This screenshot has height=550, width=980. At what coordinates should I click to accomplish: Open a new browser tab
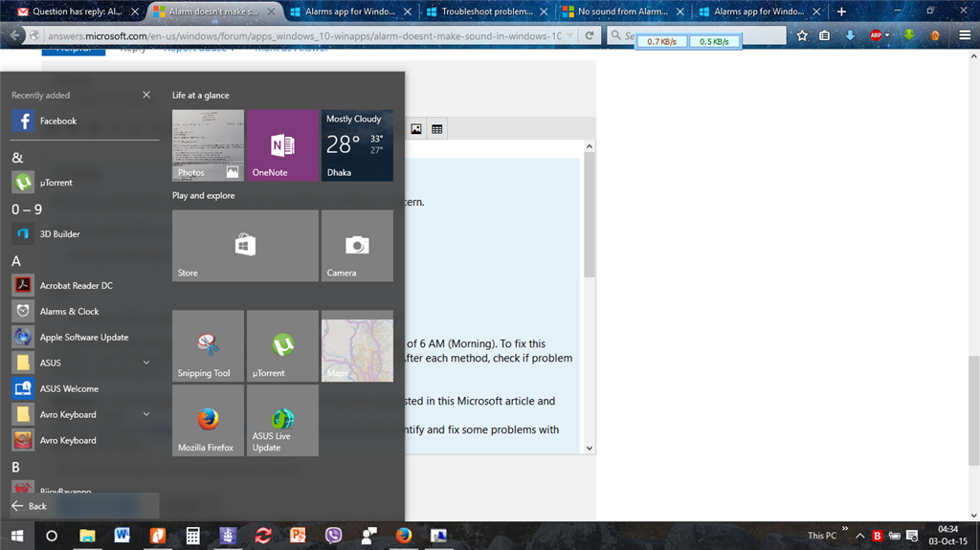[841, 11]
